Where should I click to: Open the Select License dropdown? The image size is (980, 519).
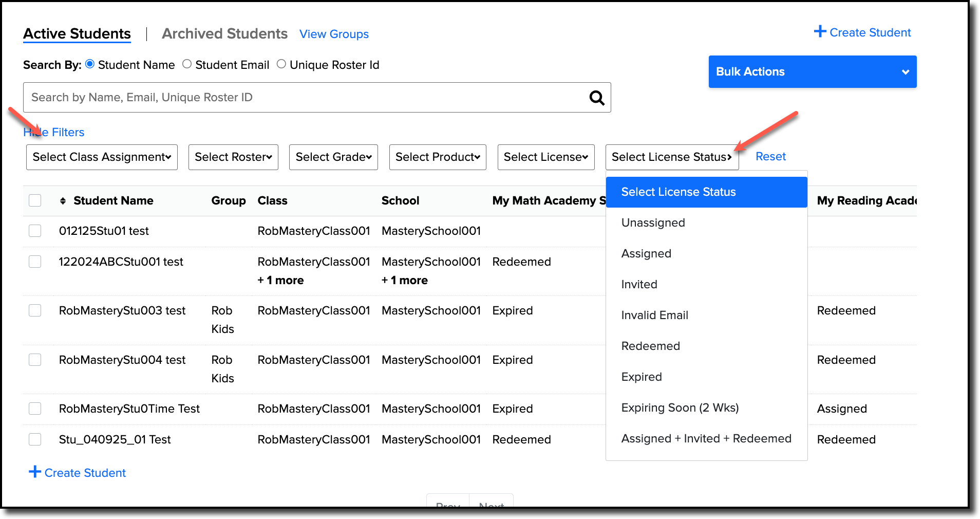pos(545,157)
